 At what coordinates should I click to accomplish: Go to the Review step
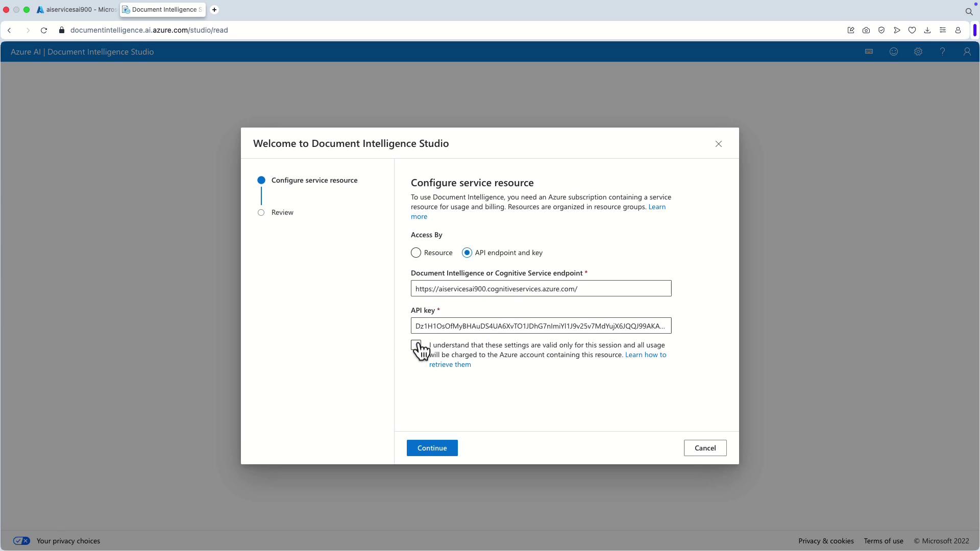pyautogui.click(x=282, y=213)
